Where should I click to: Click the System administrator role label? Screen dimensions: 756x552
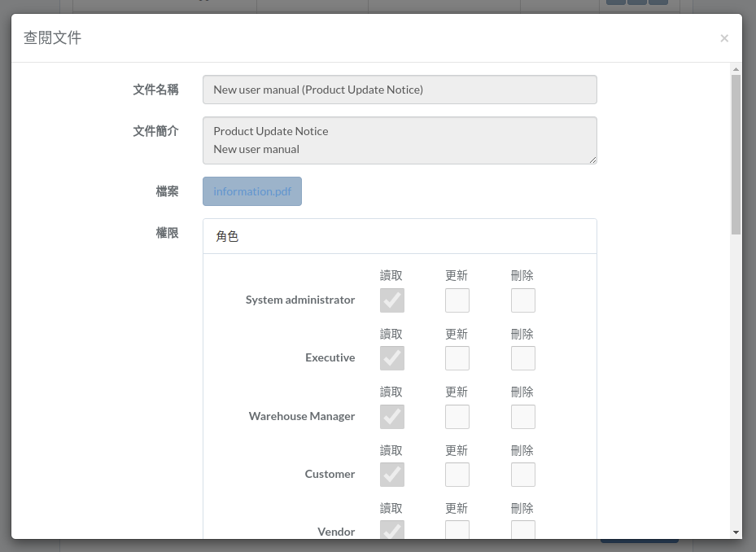(300, 300)
